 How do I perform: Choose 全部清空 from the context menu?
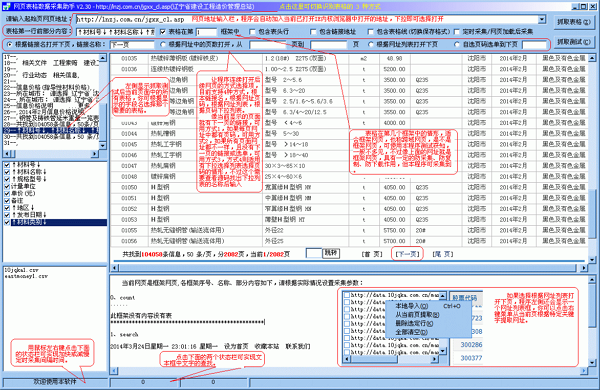[x=411, y=332]
